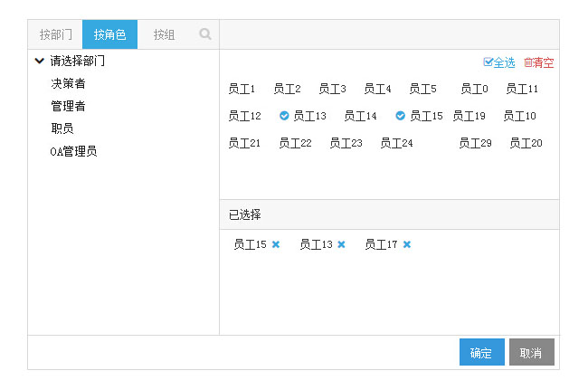Select employee 员工12
The height and width of the screenshot is (390, 588).
click(244, 116)
